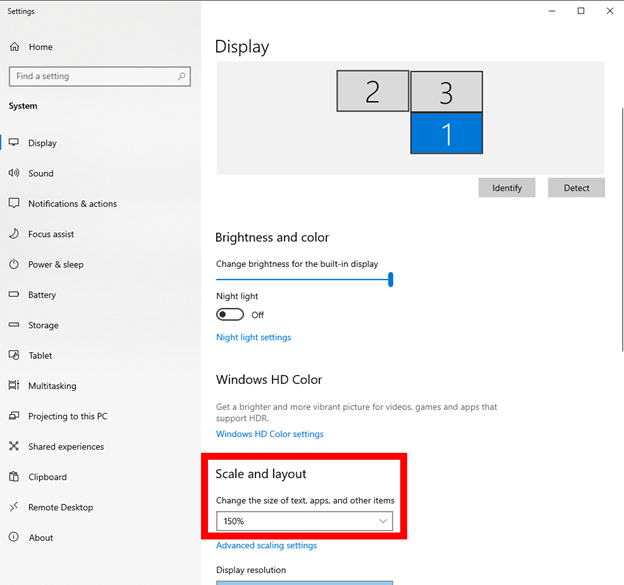This screenshot has width=624, height=585.
Task: Open Multitasking settings page
Action: click(52, 386)
